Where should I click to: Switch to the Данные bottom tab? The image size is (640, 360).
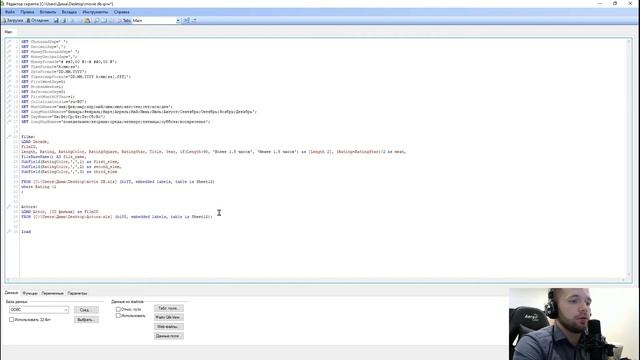point(11,293)
